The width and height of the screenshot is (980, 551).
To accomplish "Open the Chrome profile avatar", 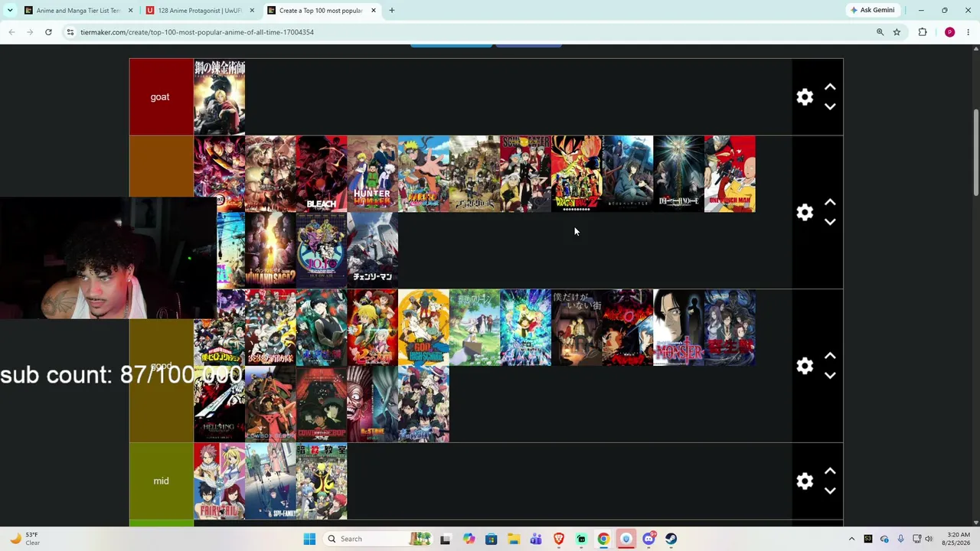I will pyautogui.click(x=949, y=32).
